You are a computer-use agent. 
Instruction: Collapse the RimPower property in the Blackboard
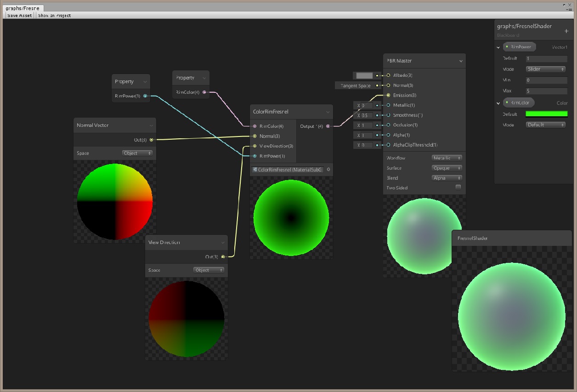pos(498,46)
